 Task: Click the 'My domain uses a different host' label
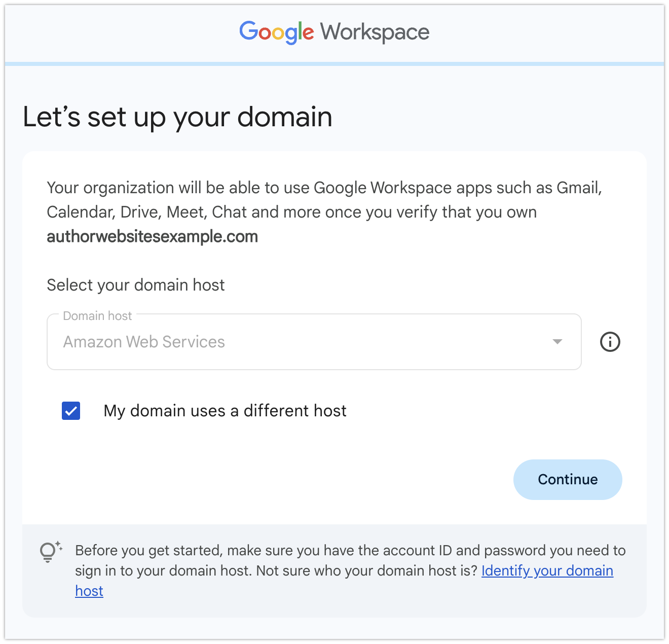[x=225, y=411]
